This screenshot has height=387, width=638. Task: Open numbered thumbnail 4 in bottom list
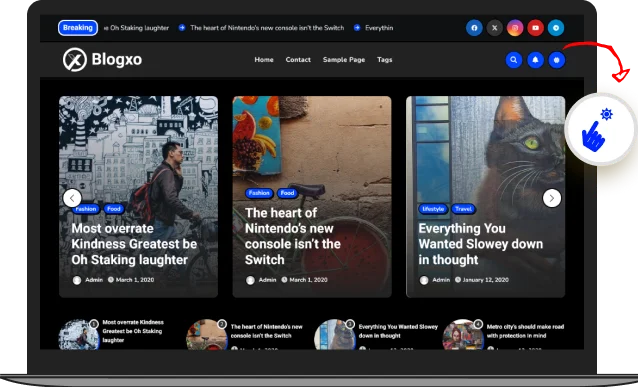(463, 335)
